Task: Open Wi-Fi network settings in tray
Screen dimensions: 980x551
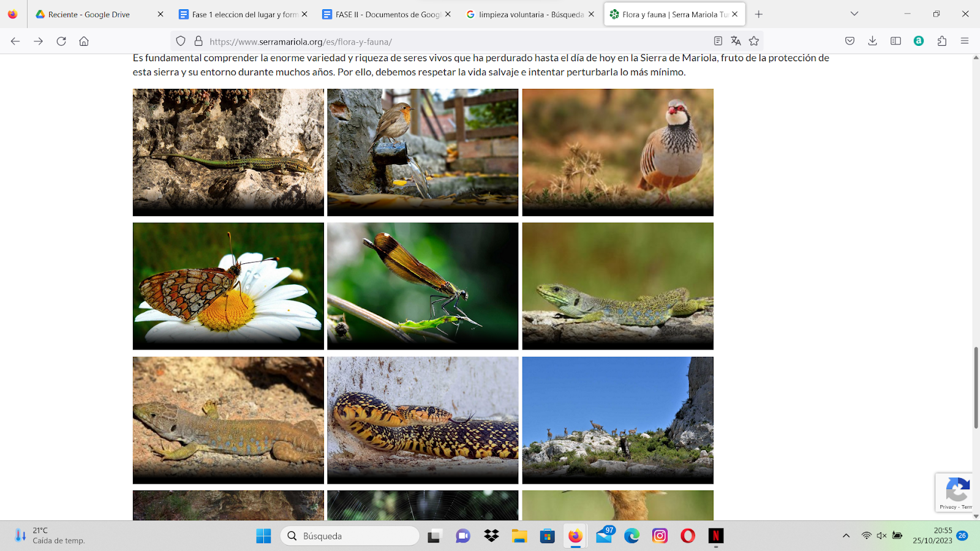Action: tap(866, 536)
